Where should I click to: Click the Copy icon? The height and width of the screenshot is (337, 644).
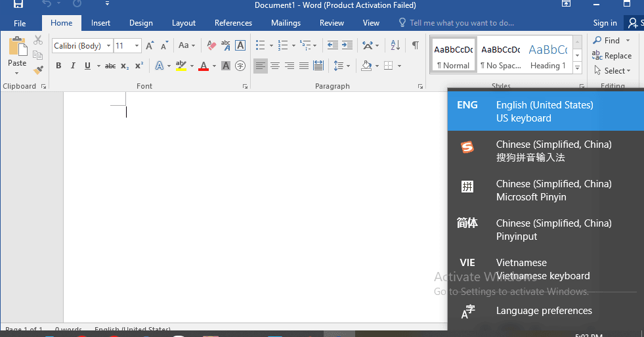coord(38,55)
